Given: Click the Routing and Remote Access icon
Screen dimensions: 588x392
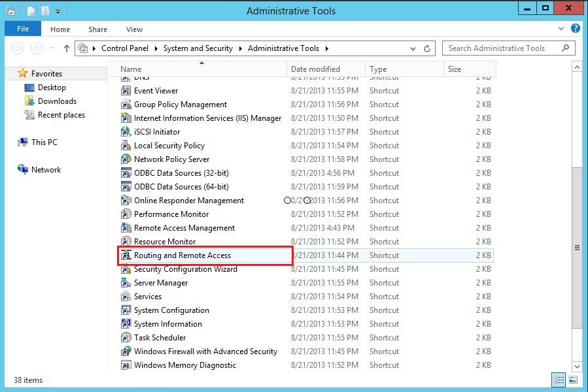Looking at the screenshot, I should (126, 255).
